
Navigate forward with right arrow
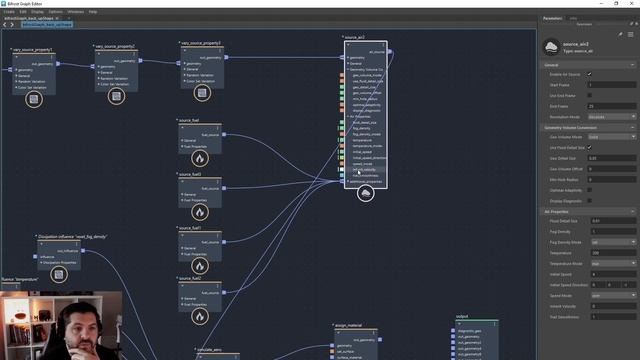(x=12, y=24)
